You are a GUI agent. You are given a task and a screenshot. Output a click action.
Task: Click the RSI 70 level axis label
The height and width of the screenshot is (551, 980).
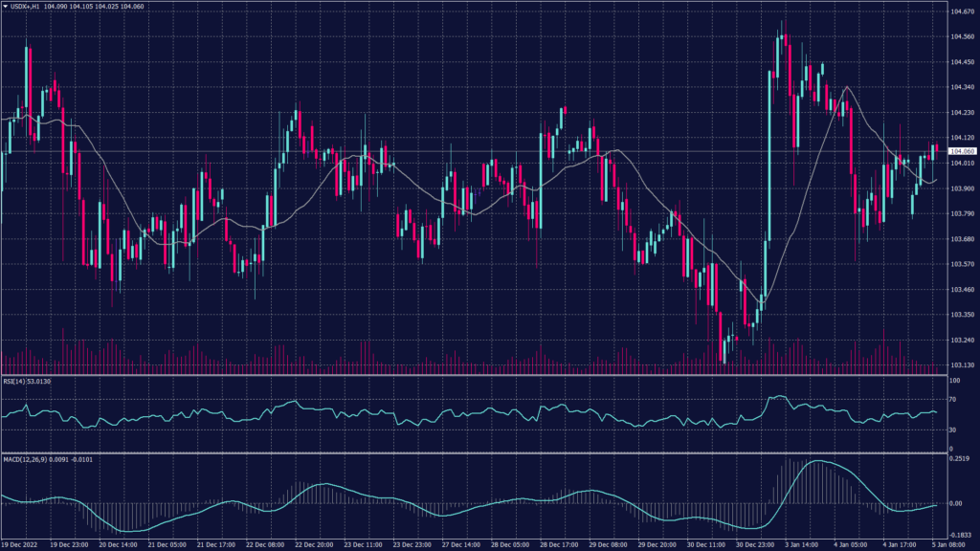[x=952, y=403]
